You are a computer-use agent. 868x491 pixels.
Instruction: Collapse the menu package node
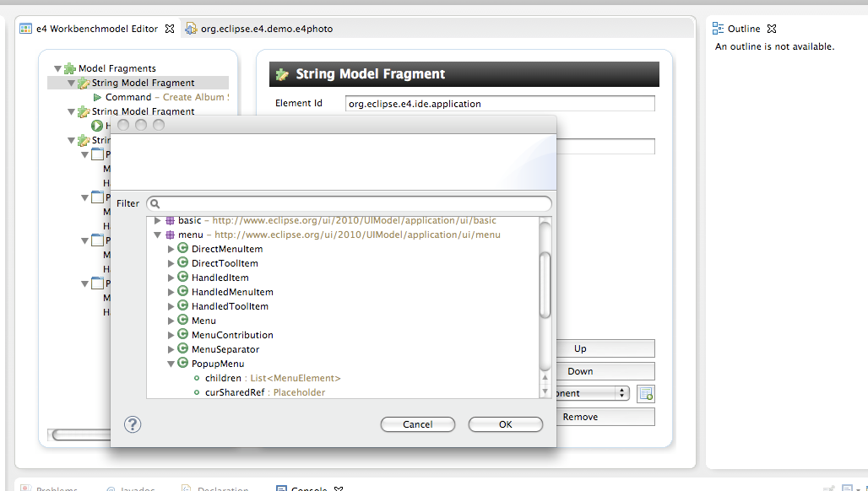[x=158, y=235]
